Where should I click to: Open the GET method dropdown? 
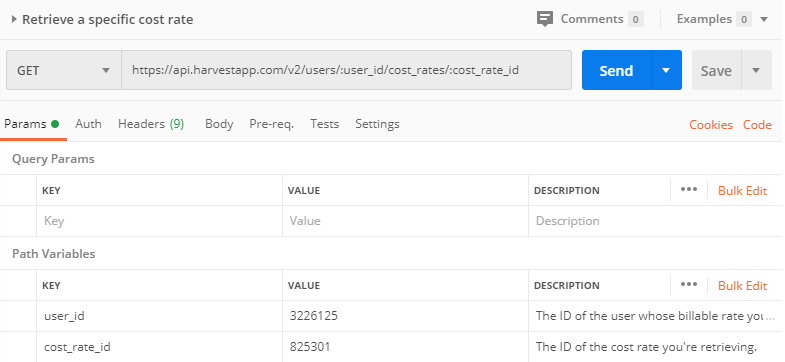coord(64,70)
